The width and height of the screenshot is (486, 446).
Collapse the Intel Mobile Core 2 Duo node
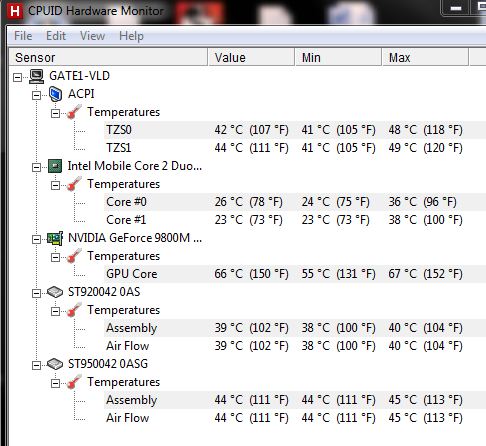[x=36, y=167]
